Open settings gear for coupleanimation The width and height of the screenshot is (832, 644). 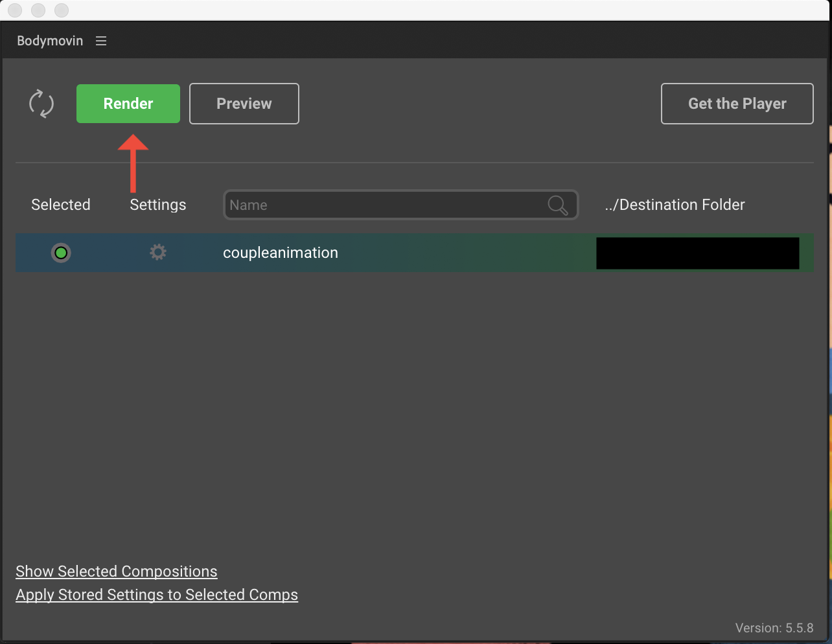[x=158, y=252]
